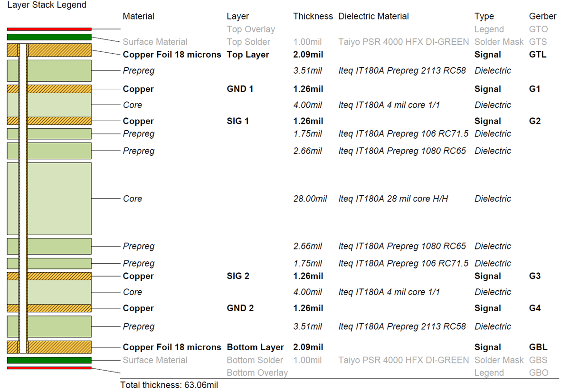
Task: Select the Dielectric Material column header
Action: pyautogui.click(x=373, y=16)
